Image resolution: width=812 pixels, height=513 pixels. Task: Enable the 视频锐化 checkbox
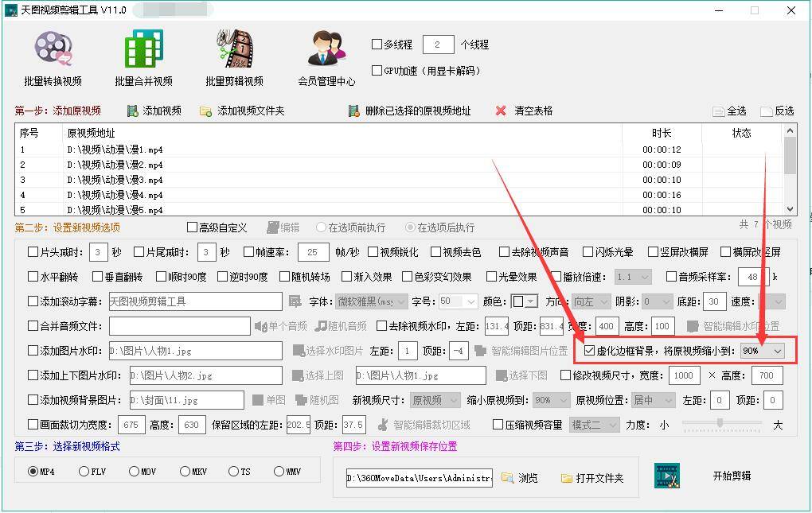point(373,252)
